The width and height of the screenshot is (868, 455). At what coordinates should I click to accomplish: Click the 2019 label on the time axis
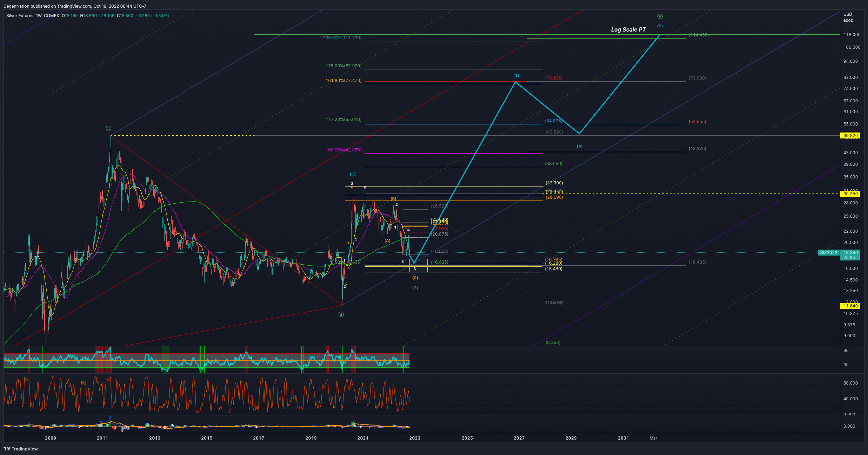coord(311,438)
